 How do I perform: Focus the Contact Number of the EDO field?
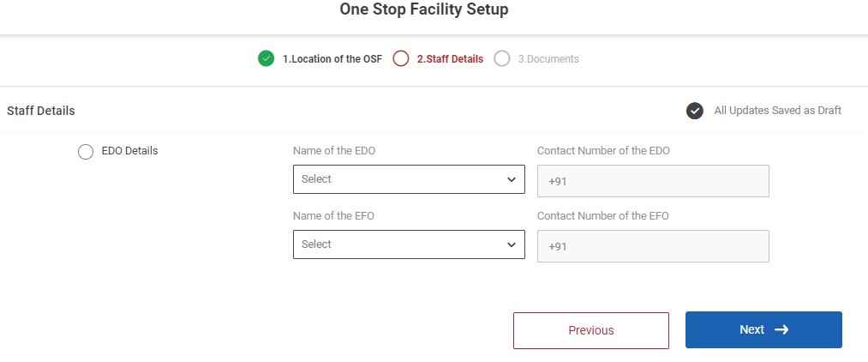coord(653,181)
